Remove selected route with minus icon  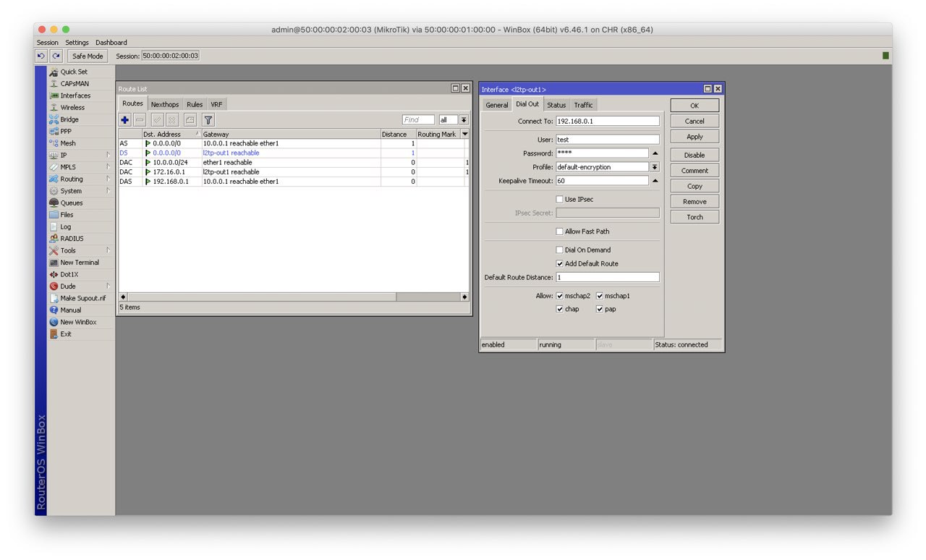[x=140, y=120]
